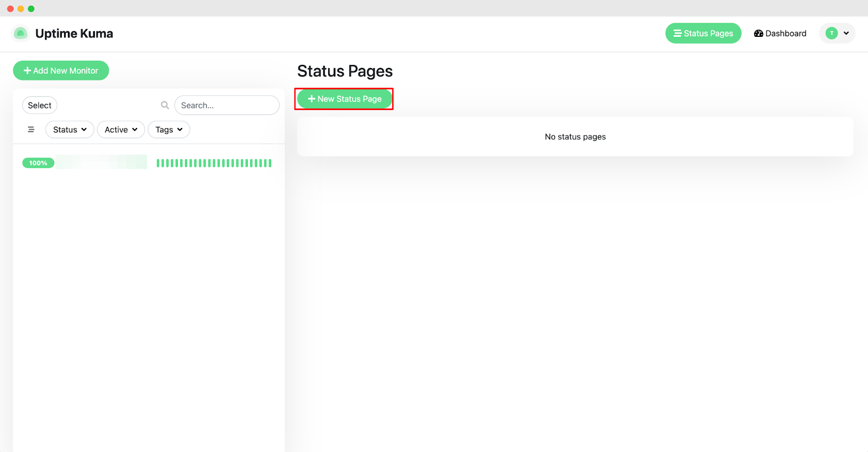Focus the monitor Search input field
The width and height of the screenshot is (868, 452).
click(227, 105)
